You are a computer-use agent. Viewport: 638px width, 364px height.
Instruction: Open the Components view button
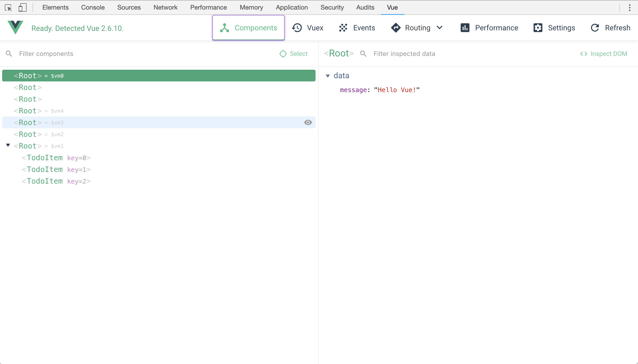coord(248,28)
